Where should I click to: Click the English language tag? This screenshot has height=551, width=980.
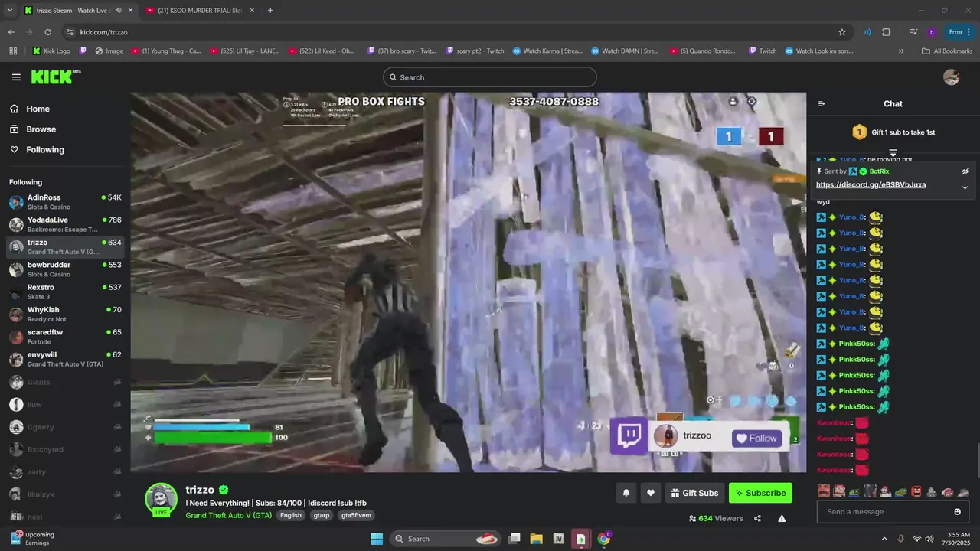tap(290, 515)
